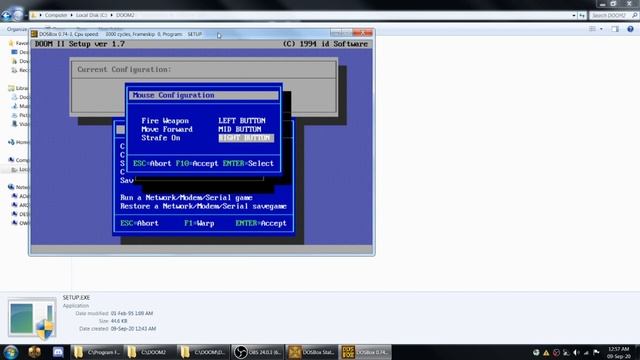The image size is (640, 360).
Task: Click the MID BUTTON value
Action: coord(240,129)
